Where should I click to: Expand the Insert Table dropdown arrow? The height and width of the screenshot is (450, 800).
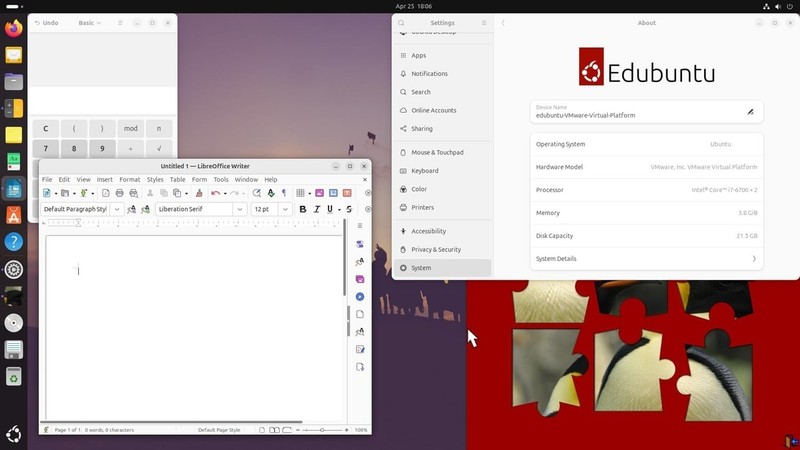pyautogui.click(x=310, y=193)
